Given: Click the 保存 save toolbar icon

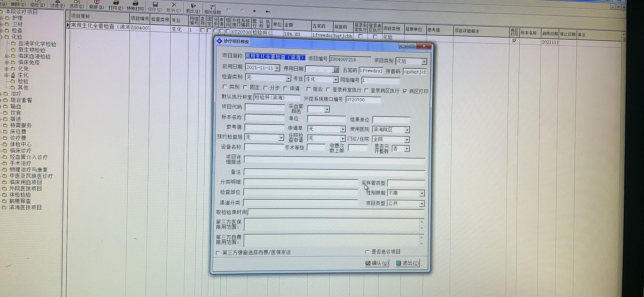Looking at the screenshot, I should (x=155, y=5).
